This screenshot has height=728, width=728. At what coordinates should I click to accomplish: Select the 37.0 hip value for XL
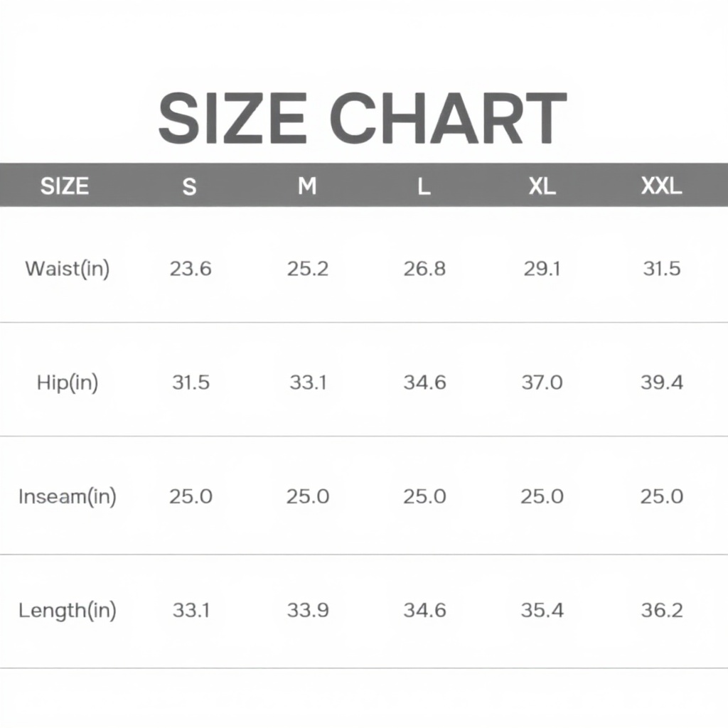542,382
